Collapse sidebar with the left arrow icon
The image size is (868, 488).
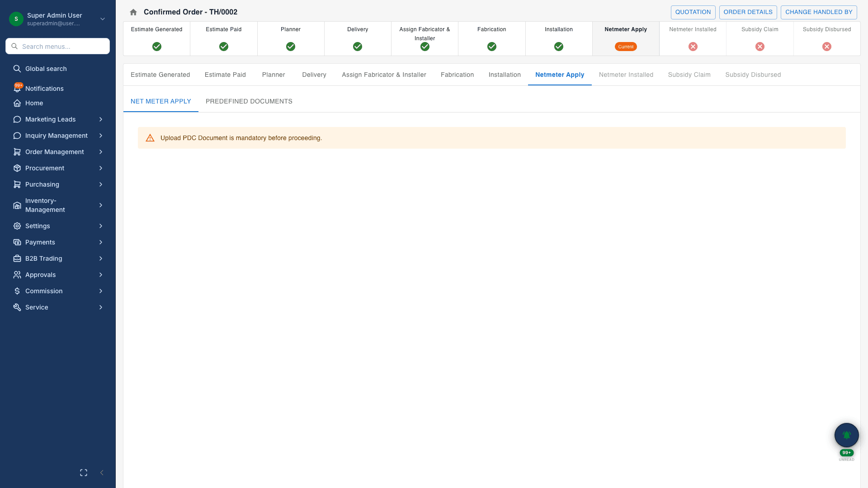[102, 473]
